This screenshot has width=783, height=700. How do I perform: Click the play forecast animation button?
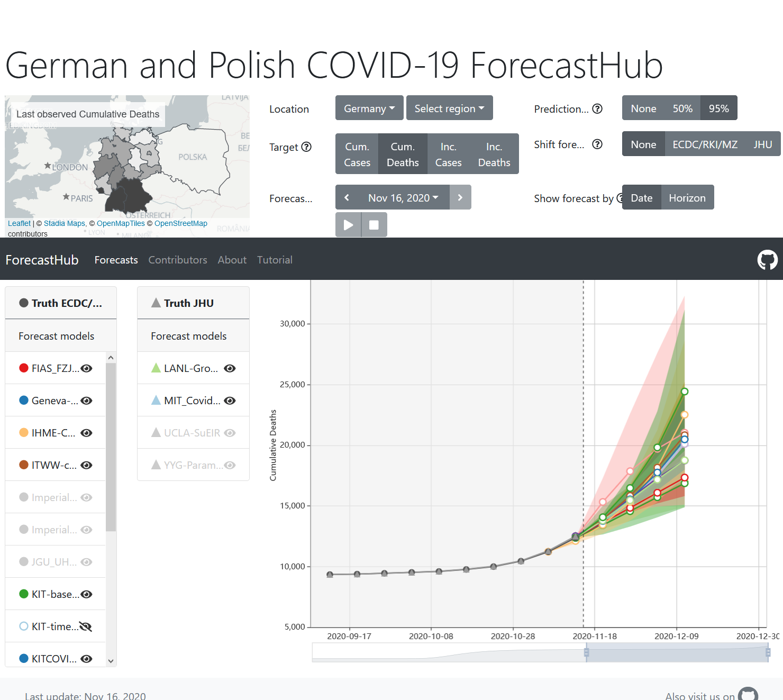(x=348, y=225)
